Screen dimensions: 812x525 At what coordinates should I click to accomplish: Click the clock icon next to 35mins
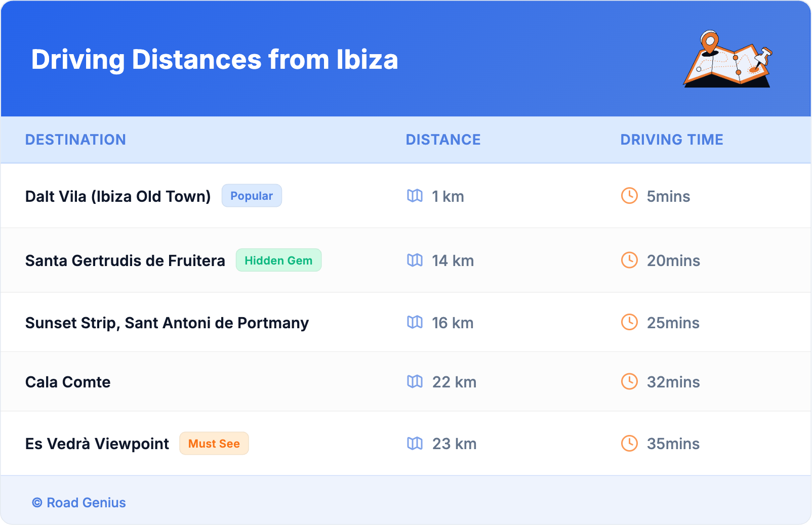tap(629, 444)
